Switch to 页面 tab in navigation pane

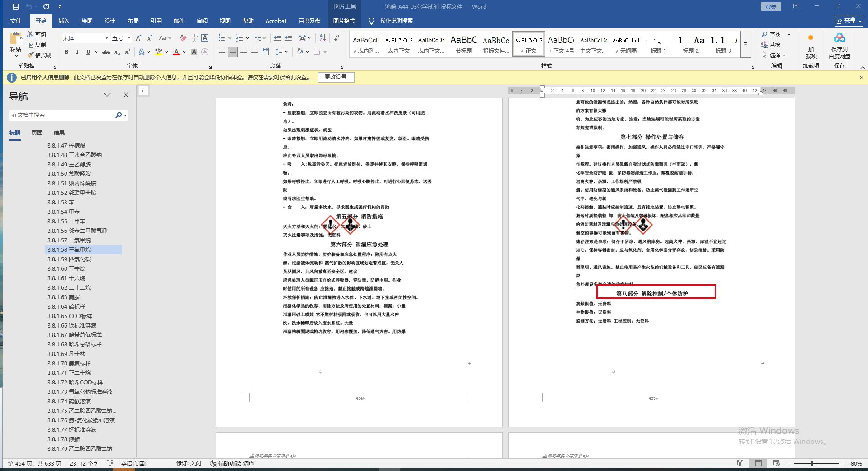coord(37,133)
